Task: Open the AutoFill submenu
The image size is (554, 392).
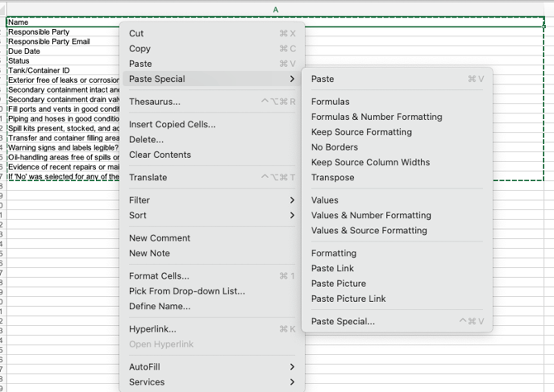Action: pos(292,366)
